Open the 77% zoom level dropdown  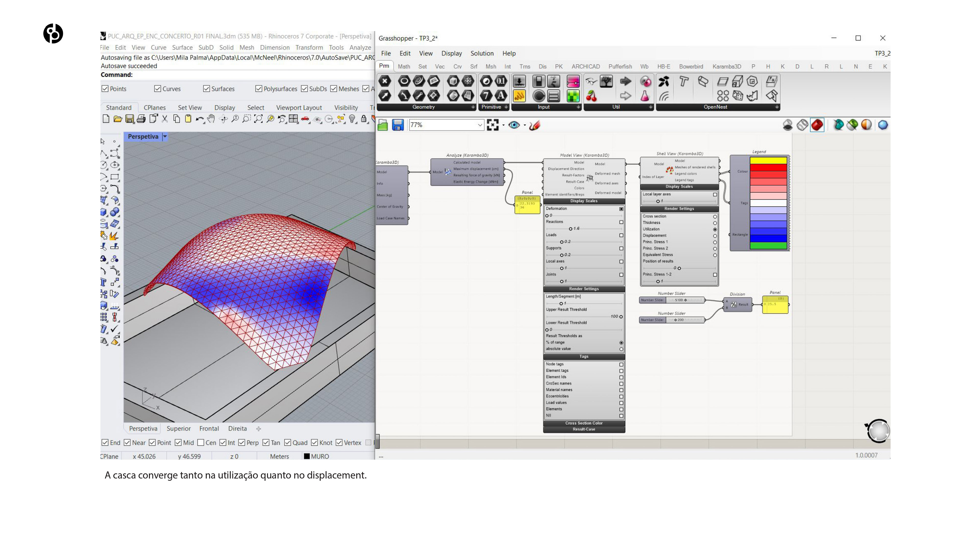pos(480,125)
